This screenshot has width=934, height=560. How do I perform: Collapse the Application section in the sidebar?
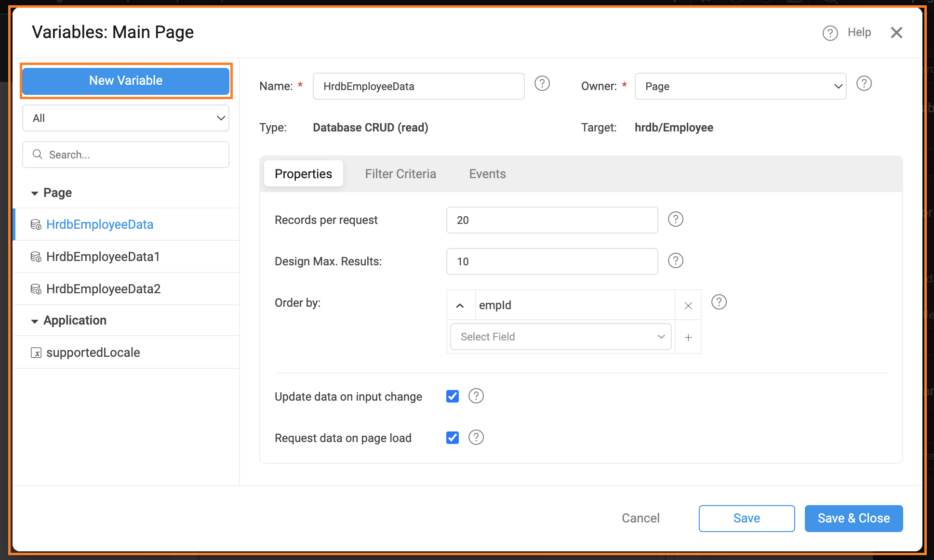pos(34,320)
